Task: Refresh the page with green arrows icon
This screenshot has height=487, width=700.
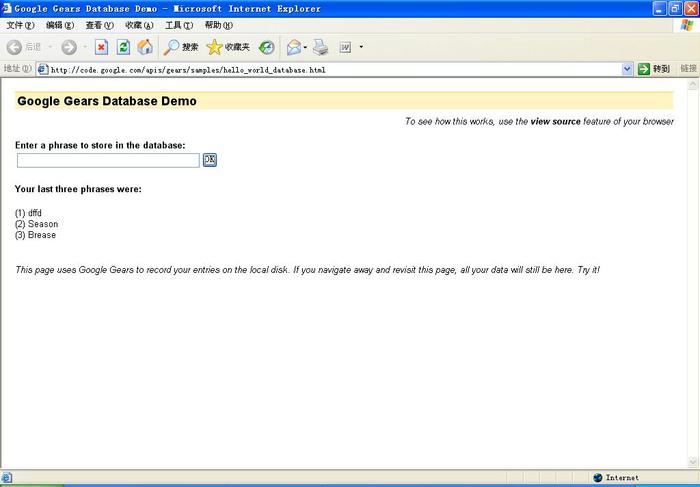Action: 123,47
